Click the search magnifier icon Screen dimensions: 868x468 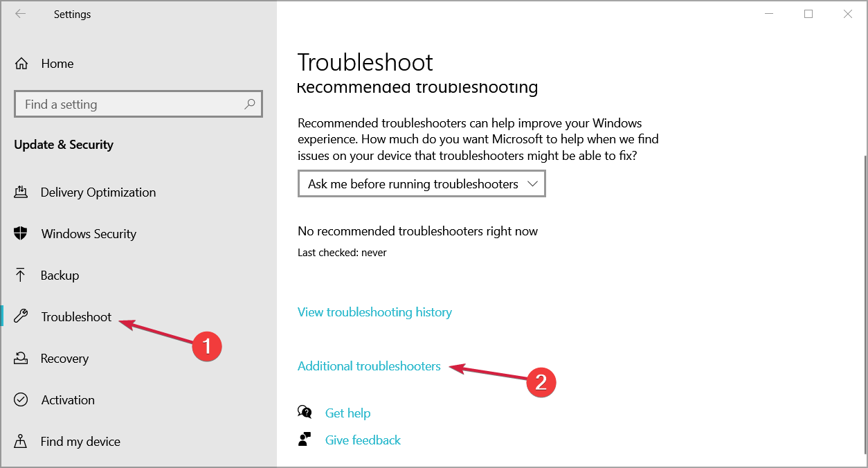pyautogui.click(x=250, y=105)
